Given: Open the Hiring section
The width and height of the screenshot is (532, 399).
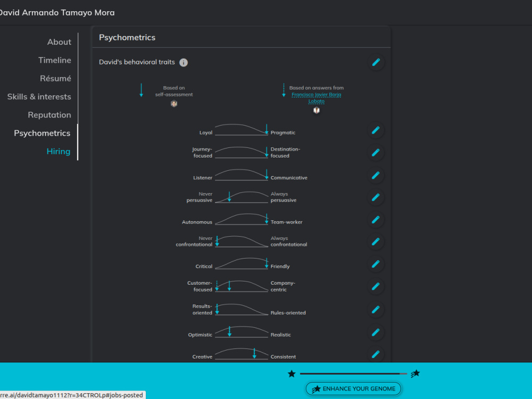Looking at the screenshot, I should click(x=59, y=151).
